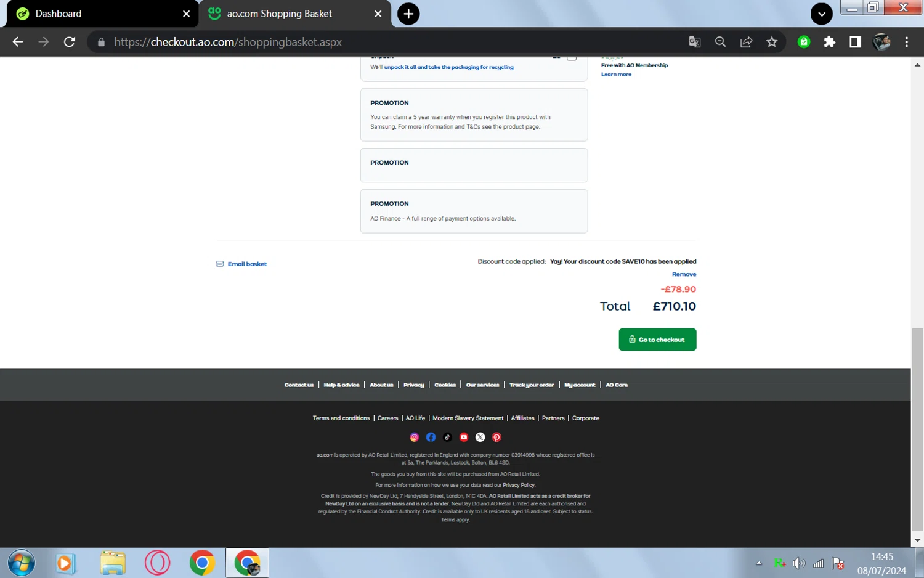Screen dimensions: 924x578
Task: Close the Dashboard tab
Action: (x=186, y=14)
